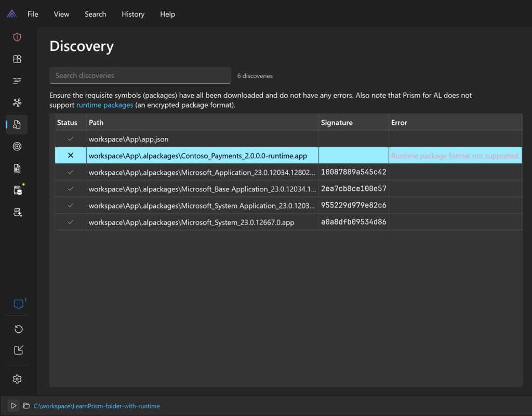Click the '6 discoveries' count label
Image resolution: width=532 pixels, height=416 pixels.
tap(255, 76)
